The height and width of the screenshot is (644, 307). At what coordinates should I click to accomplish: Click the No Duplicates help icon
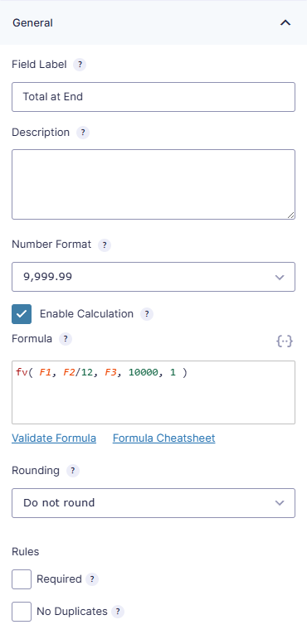coord(118,612)
